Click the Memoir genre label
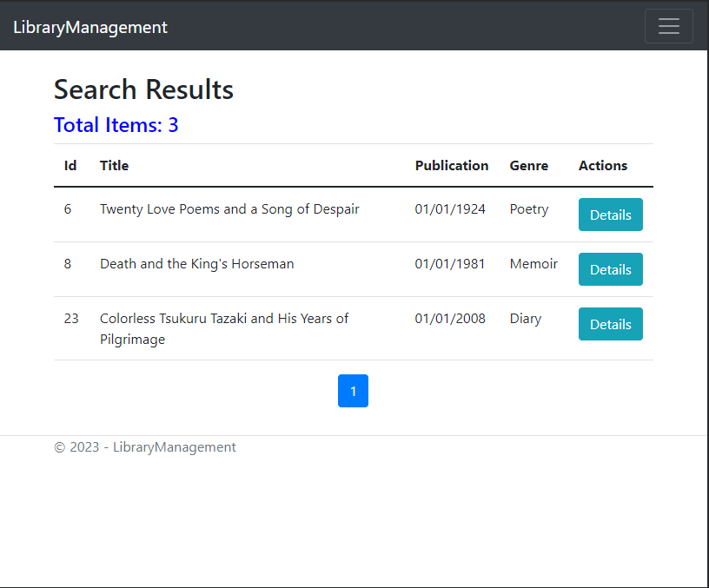709x588 pixels. 533,263
